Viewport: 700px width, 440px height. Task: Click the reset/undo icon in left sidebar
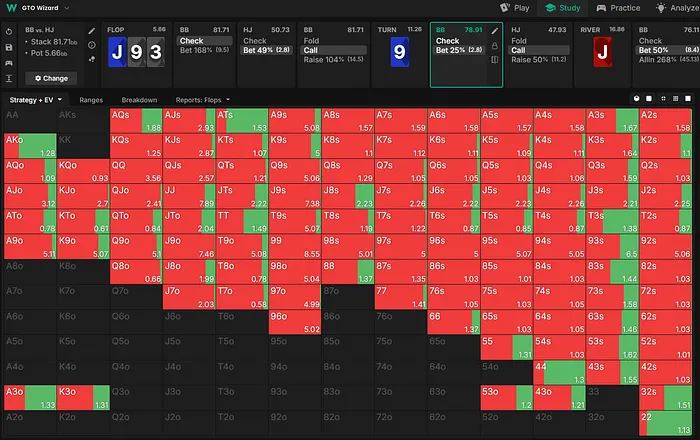point(8,31)
